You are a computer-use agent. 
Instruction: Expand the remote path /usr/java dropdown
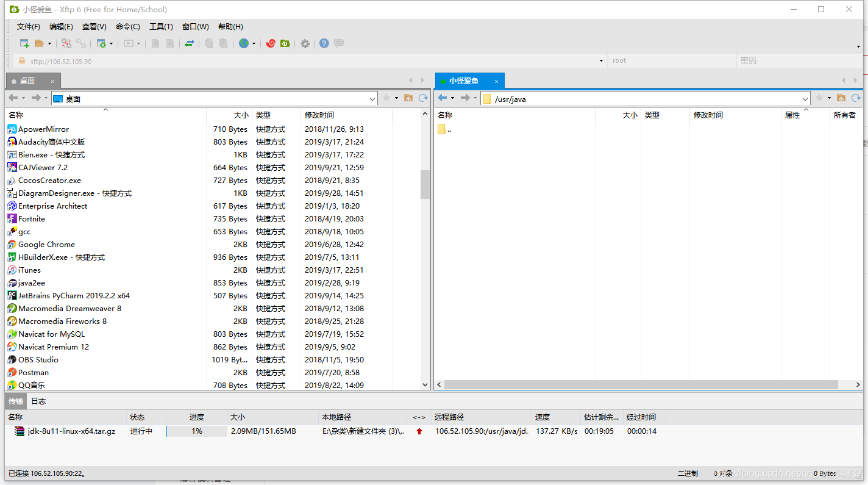[x=805, y=99]
